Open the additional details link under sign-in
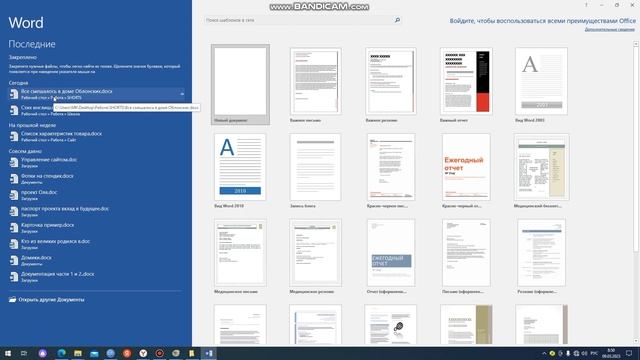This screenshot has width=640, height=360. tap(609, 29)
